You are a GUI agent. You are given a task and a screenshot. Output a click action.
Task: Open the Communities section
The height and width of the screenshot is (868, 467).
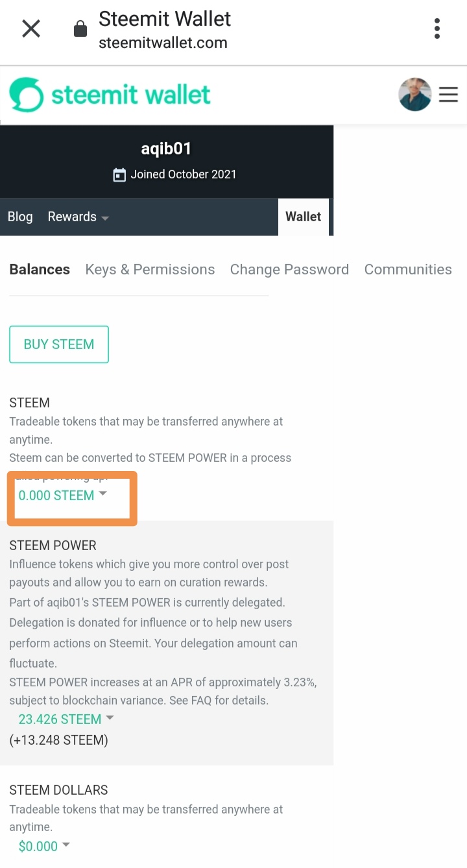(408, 269)
